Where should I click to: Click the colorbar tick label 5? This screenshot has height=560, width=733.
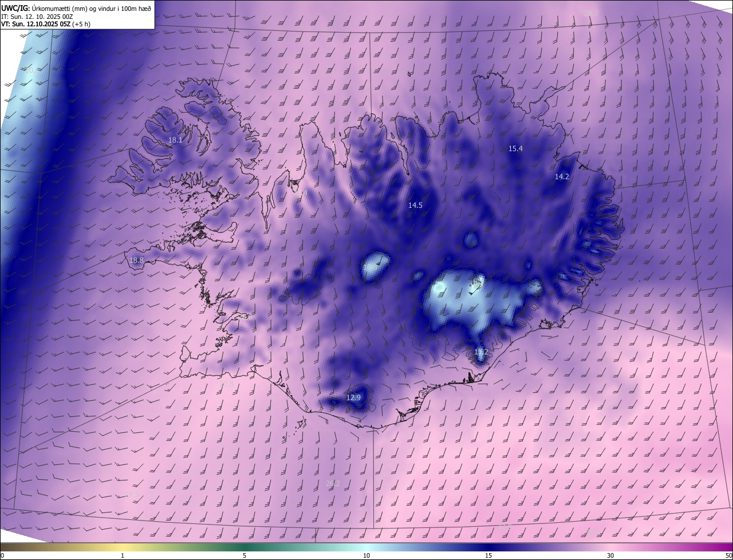[x=245, y=555]
